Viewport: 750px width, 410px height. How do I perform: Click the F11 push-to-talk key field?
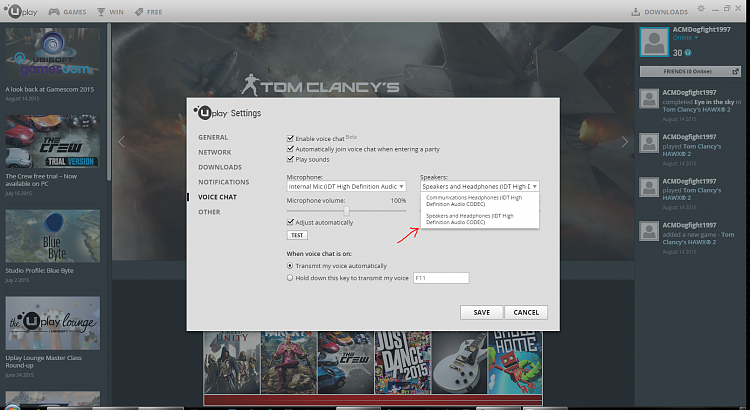(441, 278)
